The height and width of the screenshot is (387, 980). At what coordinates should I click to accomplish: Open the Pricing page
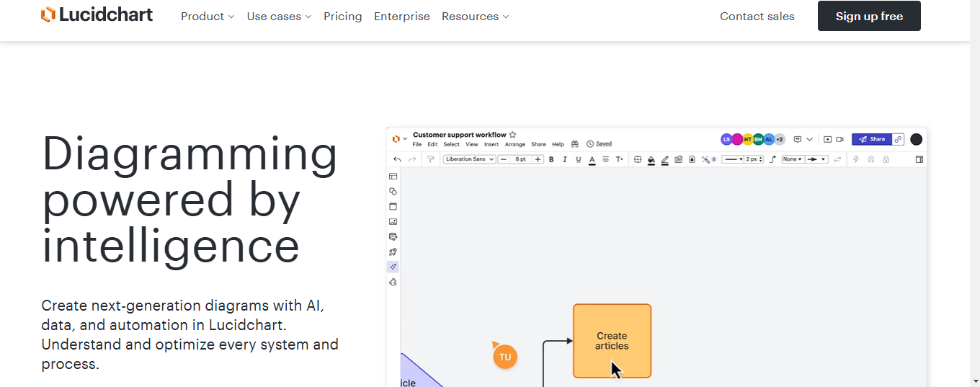(343, 17)
